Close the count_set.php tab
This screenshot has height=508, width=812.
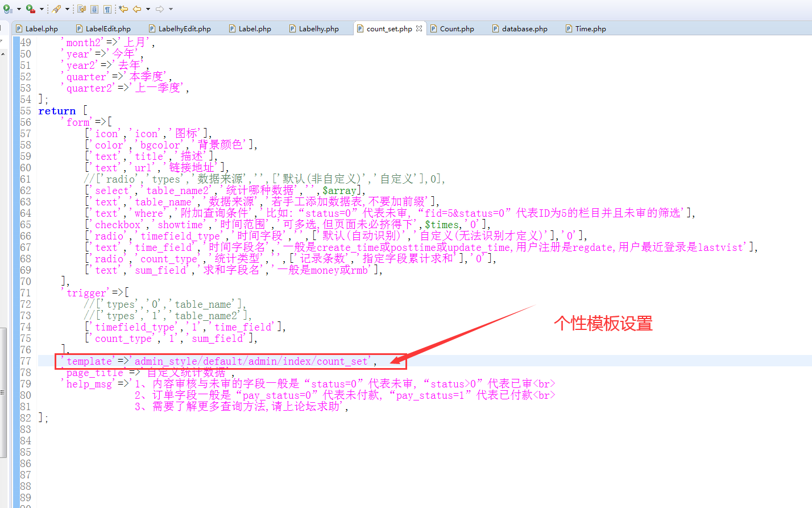click(x=419, y=28)
